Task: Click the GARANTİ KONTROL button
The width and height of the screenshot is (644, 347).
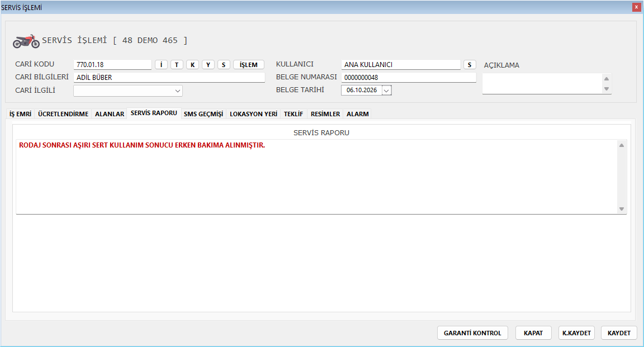Action: (472, 332)
